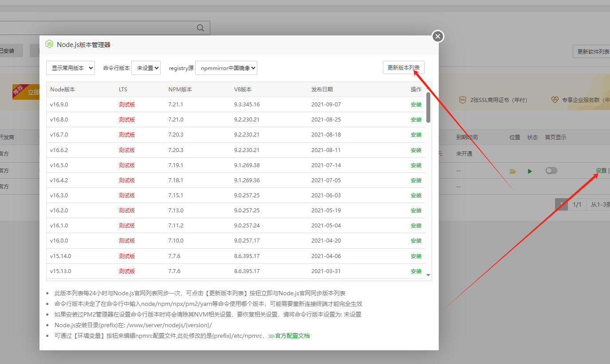Open the 官方配置文档 link

click(289, 336)
